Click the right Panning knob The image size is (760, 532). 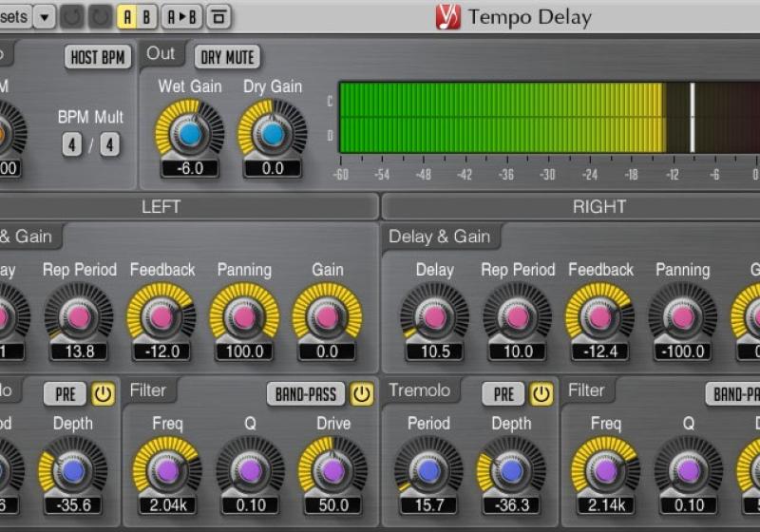[x=682, y=316]
